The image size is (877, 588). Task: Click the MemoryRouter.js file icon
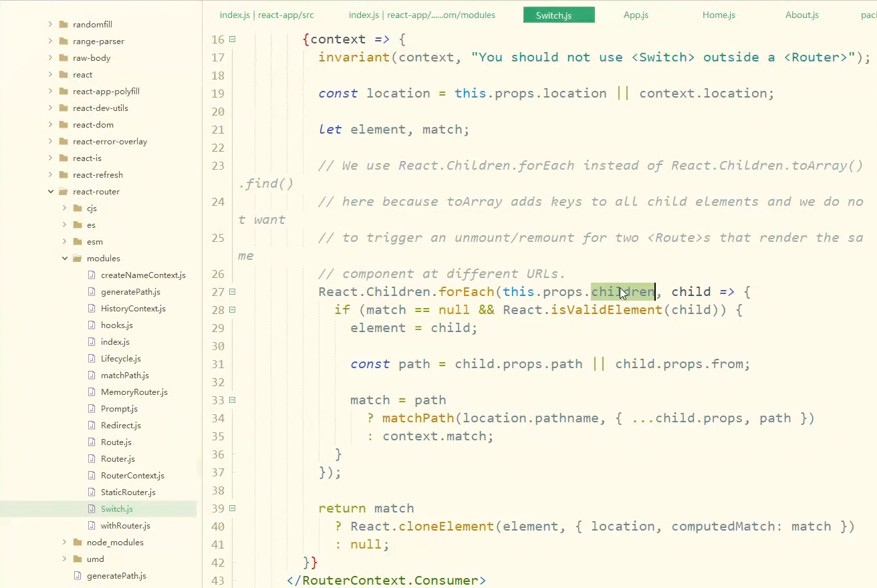(92, 392)
